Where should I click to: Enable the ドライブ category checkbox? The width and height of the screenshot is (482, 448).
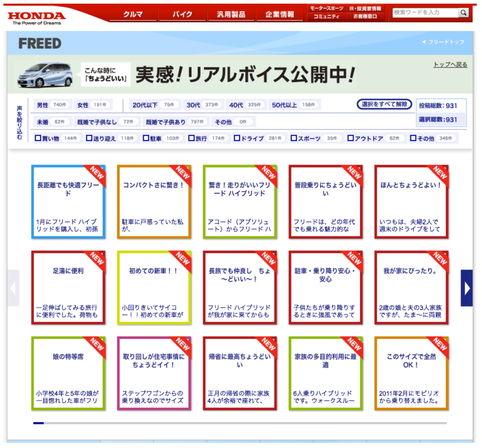point(238,138)
